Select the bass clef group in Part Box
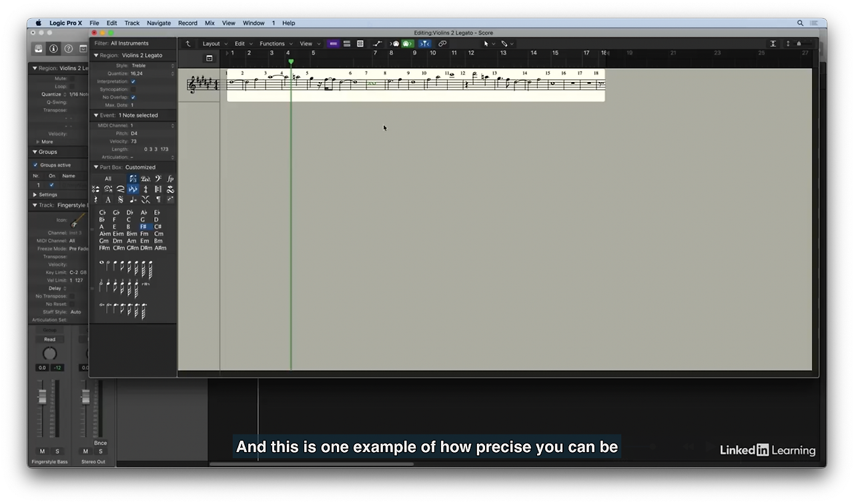This screenshot has height=504, width=854. tap(158, 179)
